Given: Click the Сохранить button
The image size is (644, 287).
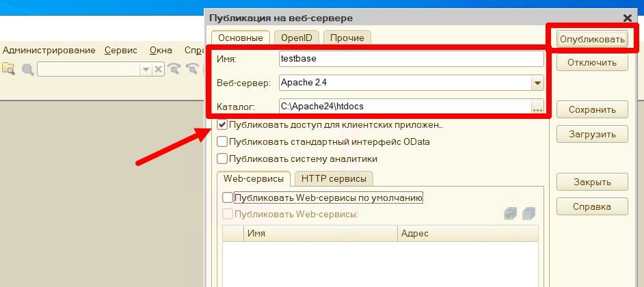Looking at the screenshot, I should coord(592,109).
